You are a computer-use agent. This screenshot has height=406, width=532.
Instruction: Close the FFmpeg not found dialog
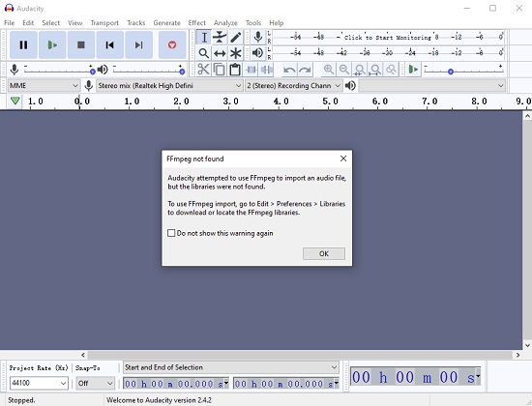coord(343,159)
